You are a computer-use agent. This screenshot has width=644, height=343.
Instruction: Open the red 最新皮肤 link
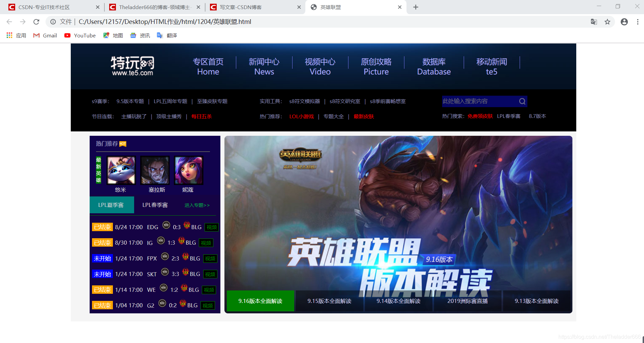[364, 116]
